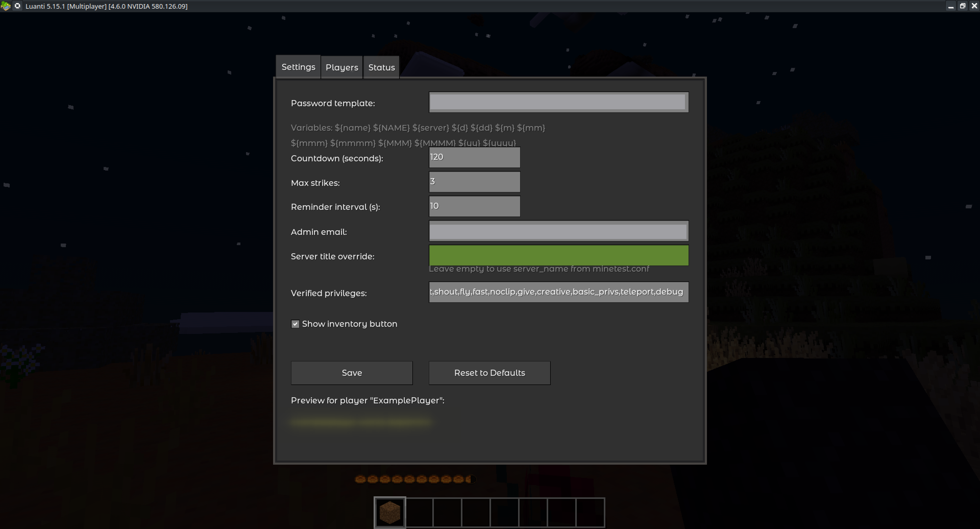980x529 pixels.
Task: Focus the Verified privileges text field
Action: pyautogui.click(x=558, y=292)
